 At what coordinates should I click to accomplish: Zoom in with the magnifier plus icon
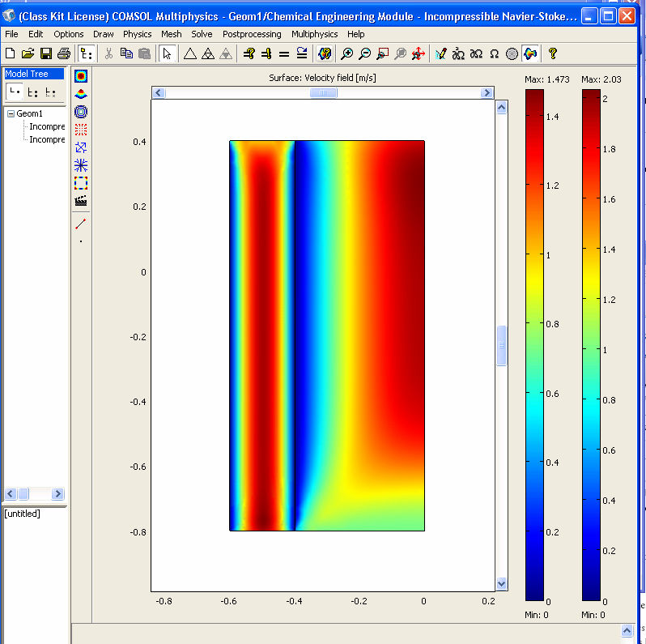pyautogui.click(x=347, y=53)
